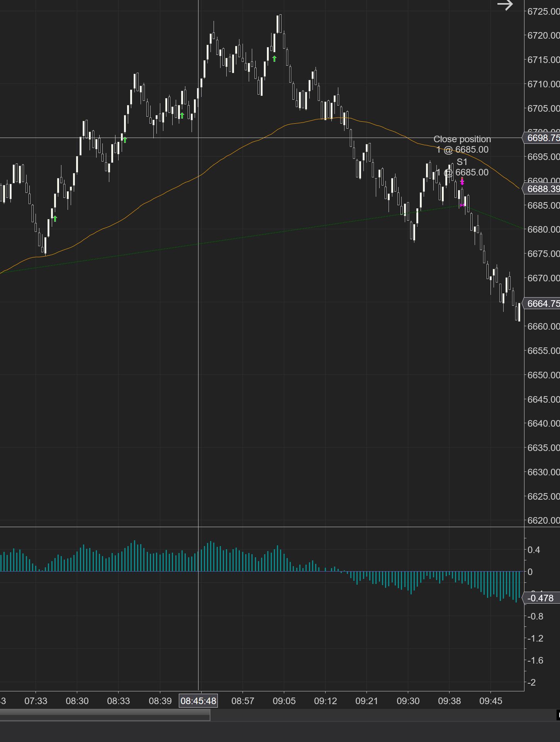This screenshot has width=560, height=742.
Task: Click the Close position label text
Action: click(462, 139)
